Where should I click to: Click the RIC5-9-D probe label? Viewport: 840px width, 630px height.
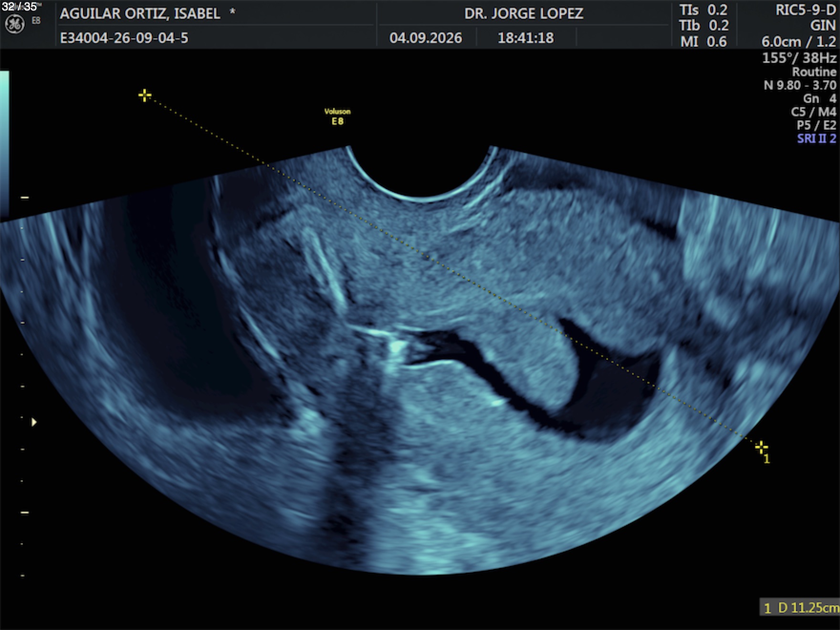click(x=806, y=10)
